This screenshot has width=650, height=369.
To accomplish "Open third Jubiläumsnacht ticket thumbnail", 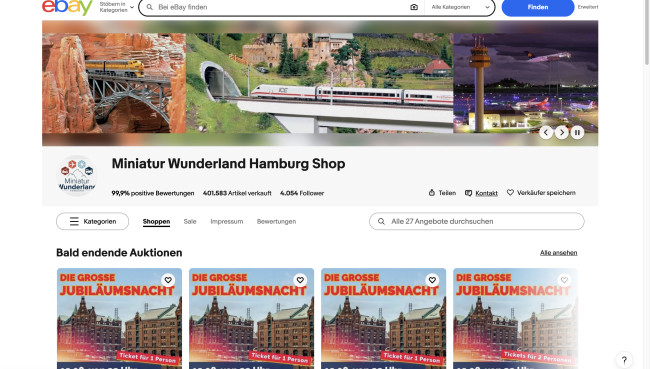I will 383,318.
